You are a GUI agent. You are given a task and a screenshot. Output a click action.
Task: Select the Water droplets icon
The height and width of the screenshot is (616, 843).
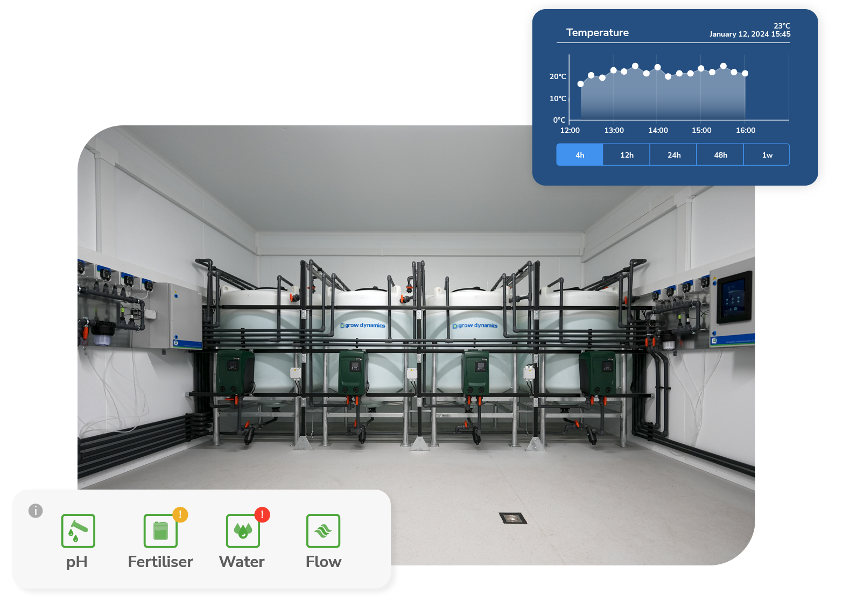(243, 530)
